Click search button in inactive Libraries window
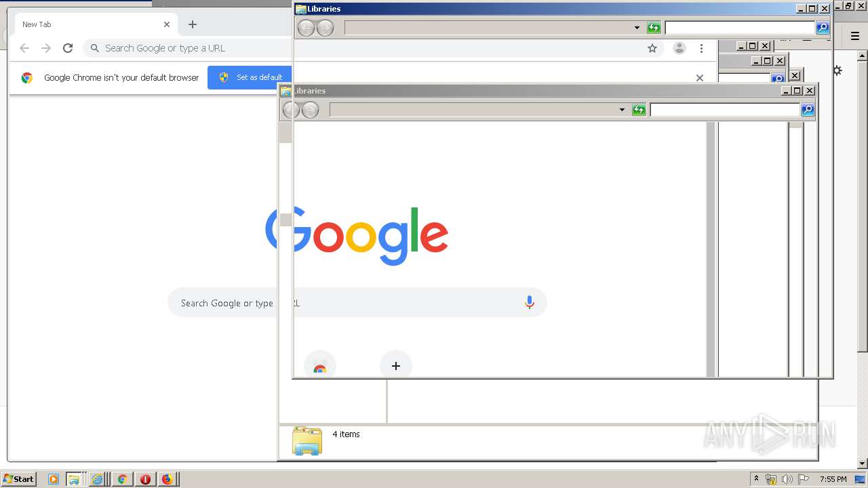Screen dimensions: 868x488 coord(808,110)
